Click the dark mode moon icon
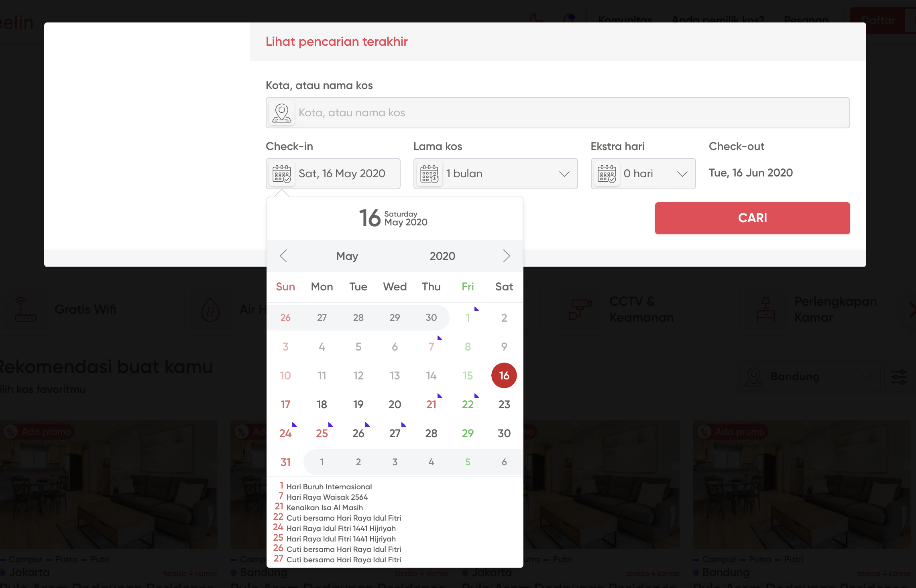The image size is (916, 588). pos(536,19)
